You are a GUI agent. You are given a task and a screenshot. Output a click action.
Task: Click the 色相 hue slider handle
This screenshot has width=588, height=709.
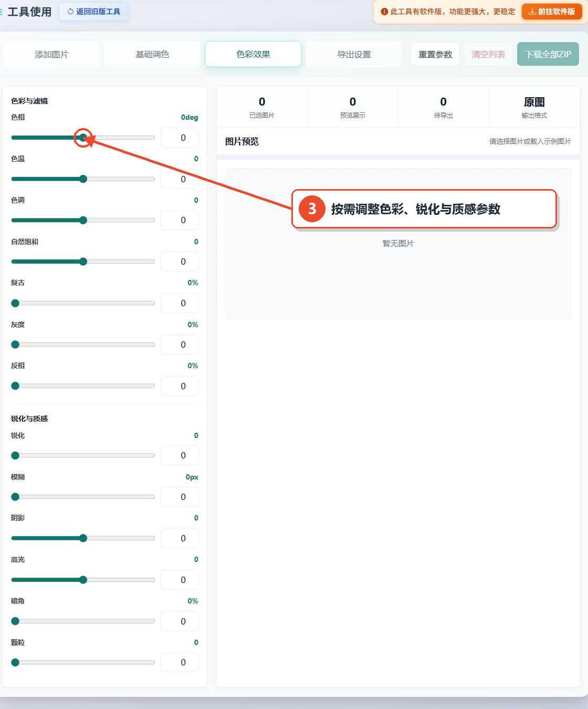click(x=83, y=138)
